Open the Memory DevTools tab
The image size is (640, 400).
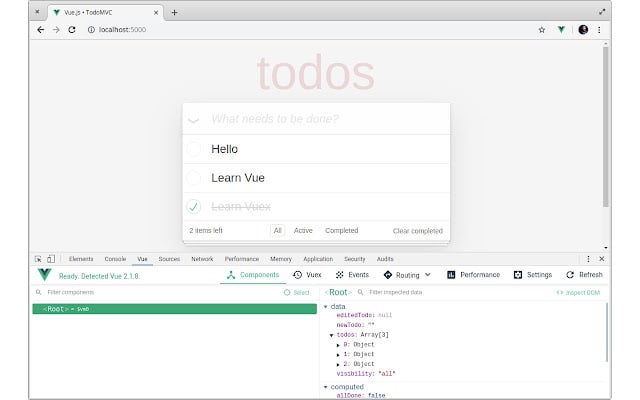tap(281, 259)
